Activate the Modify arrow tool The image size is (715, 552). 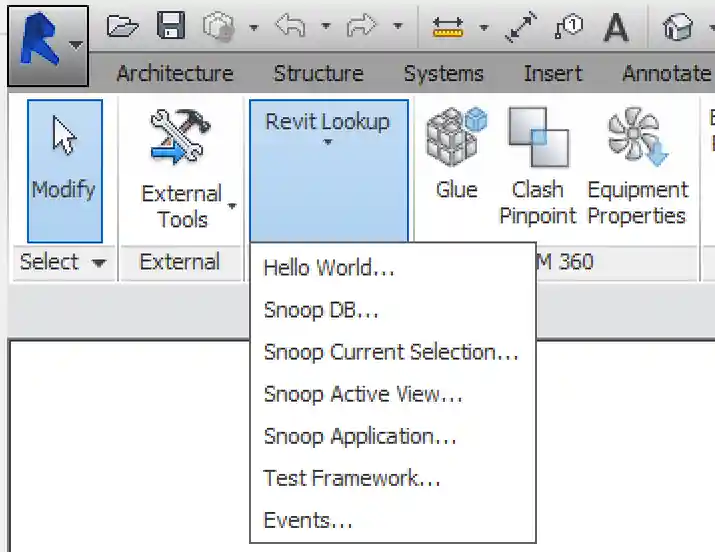(x=64, y=165)
